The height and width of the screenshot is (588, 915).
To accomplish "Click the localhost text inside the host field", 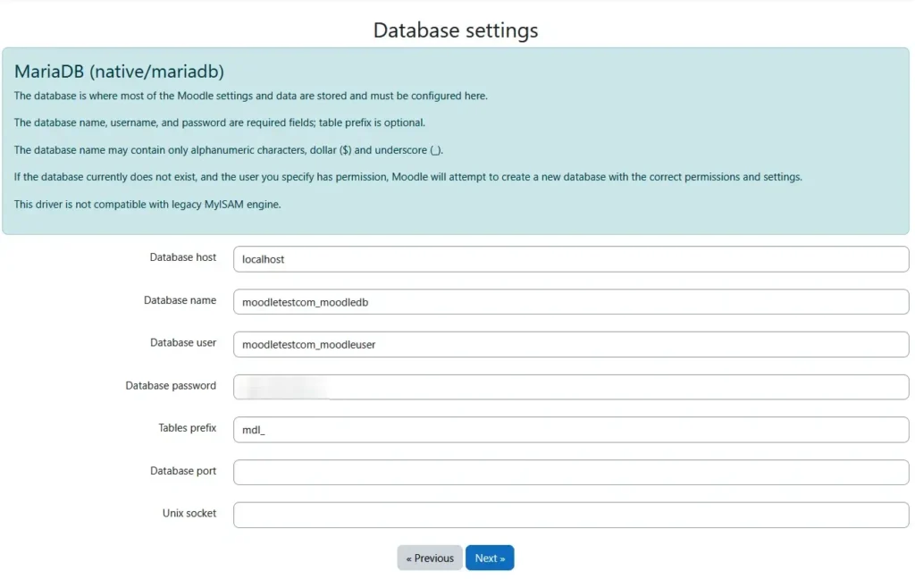I will click(260, 259).
